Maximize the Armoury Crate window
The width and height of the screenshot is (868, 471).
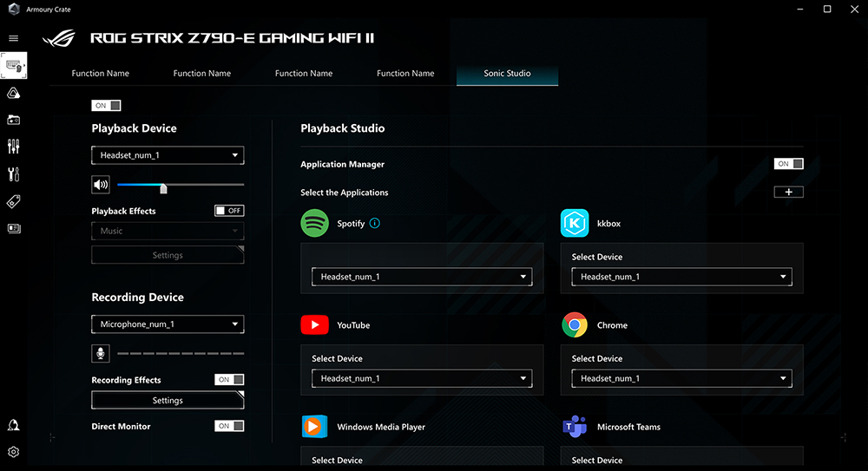click(x=827, y=9)
